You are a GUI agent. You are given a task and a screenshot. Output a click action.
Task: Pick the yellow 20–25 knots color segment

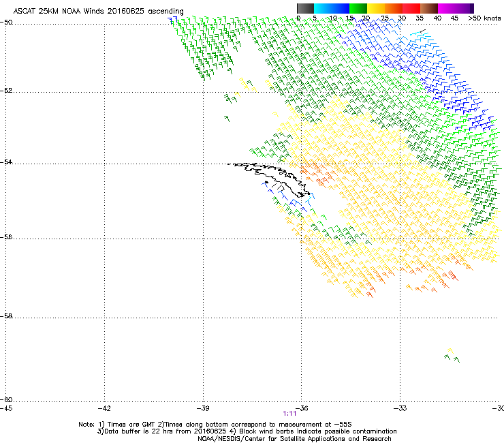coord(376,8)
